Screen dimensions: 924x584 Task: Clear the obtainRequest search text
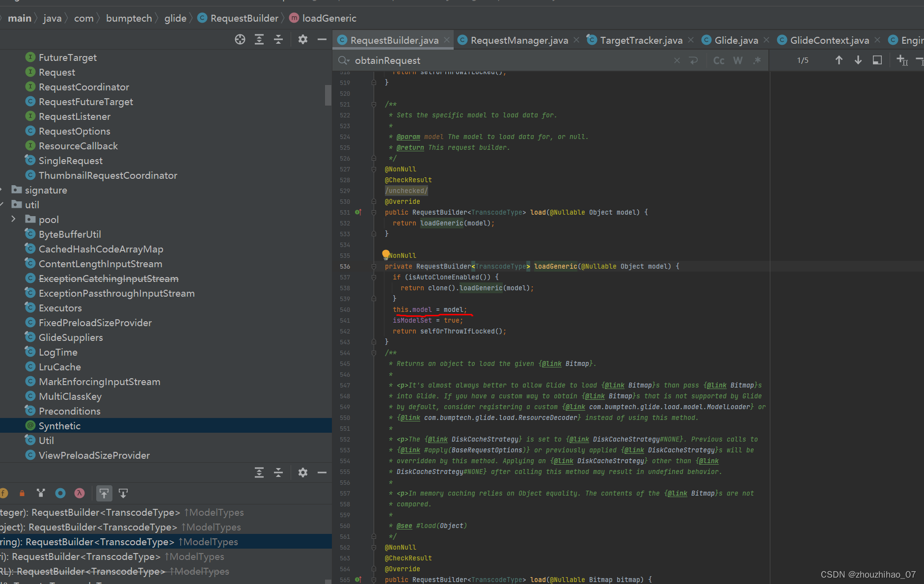point(677,60)
